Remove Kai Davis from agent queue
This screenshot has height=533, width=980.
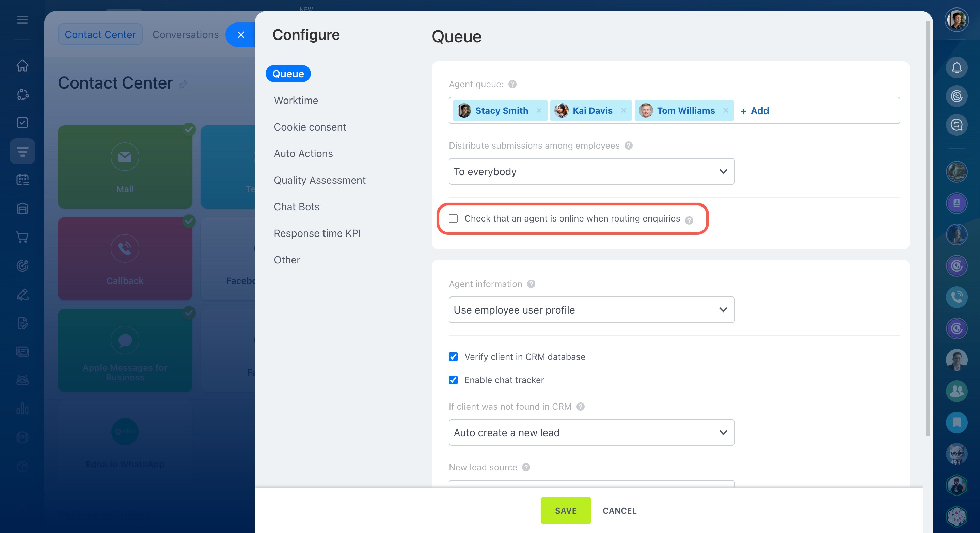pyautogui.click(x=623, y=110)
